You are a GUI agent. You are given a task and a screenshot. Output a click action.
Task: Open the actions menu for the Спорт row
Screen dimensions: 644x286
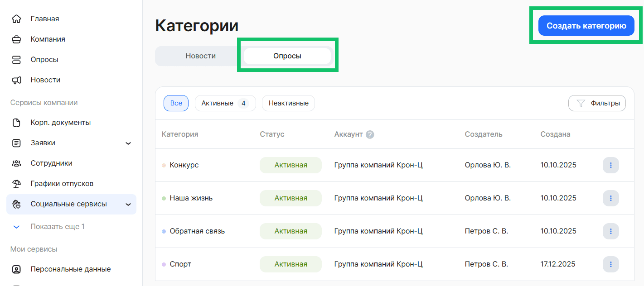pyautogui.click(x=610, y=264)
